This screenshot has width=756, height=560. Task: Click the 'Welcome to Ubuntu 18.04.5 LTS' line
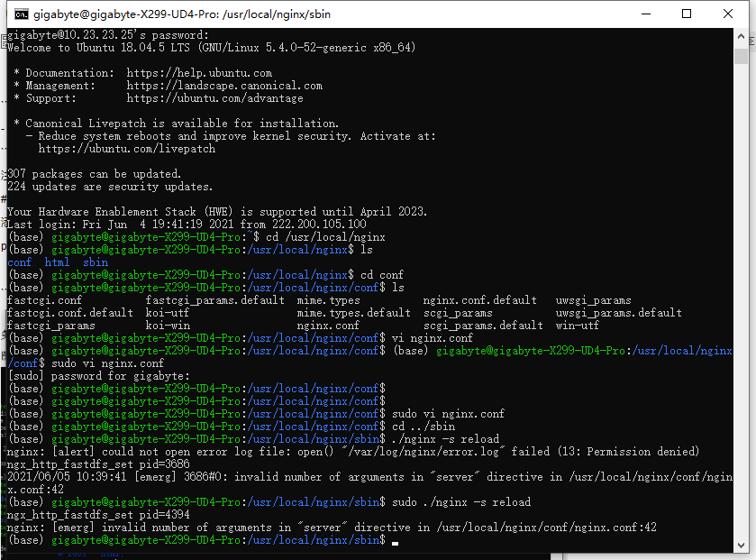[211, 47]
